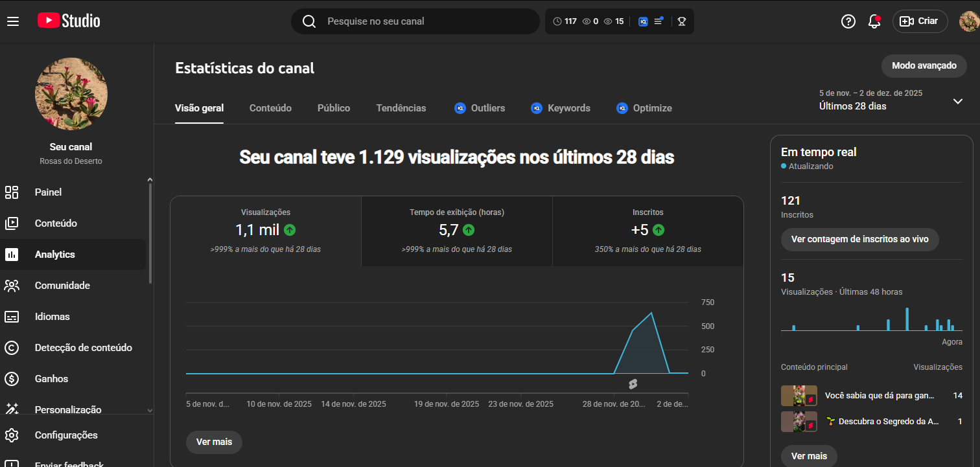The width and height of the screenshot is (980, 467).
Task: Open the account avatar menu
Action: pos(970,21)
